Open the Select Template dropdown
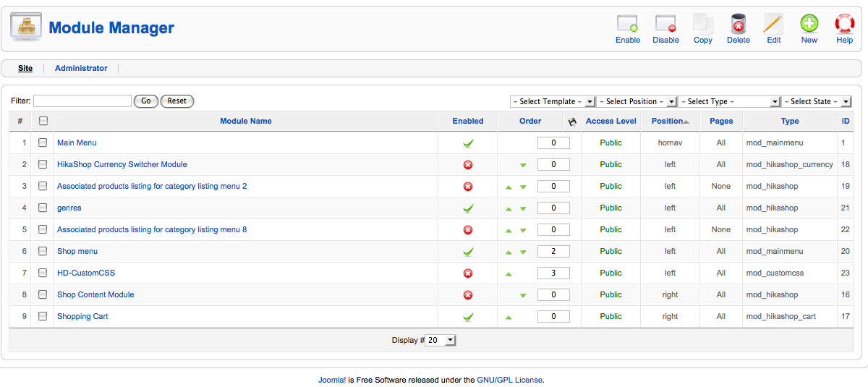 (x=553, y=102)
